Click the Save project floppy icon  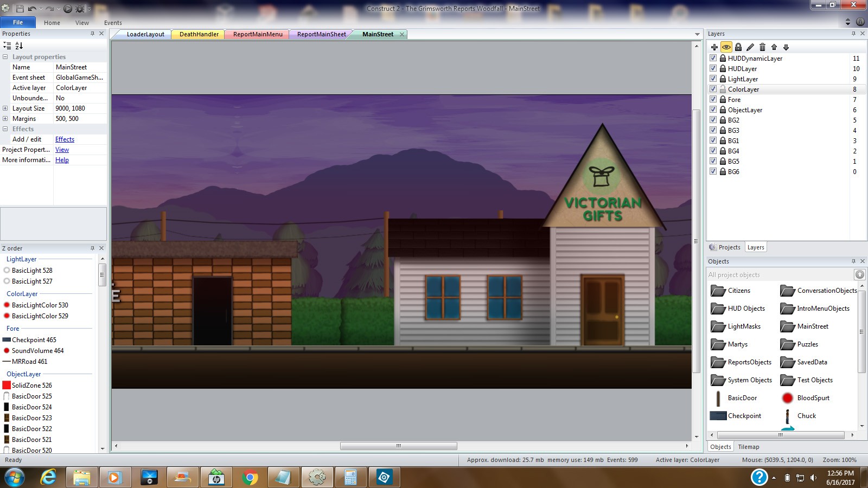pyautogui.click(x=20, y=9)
